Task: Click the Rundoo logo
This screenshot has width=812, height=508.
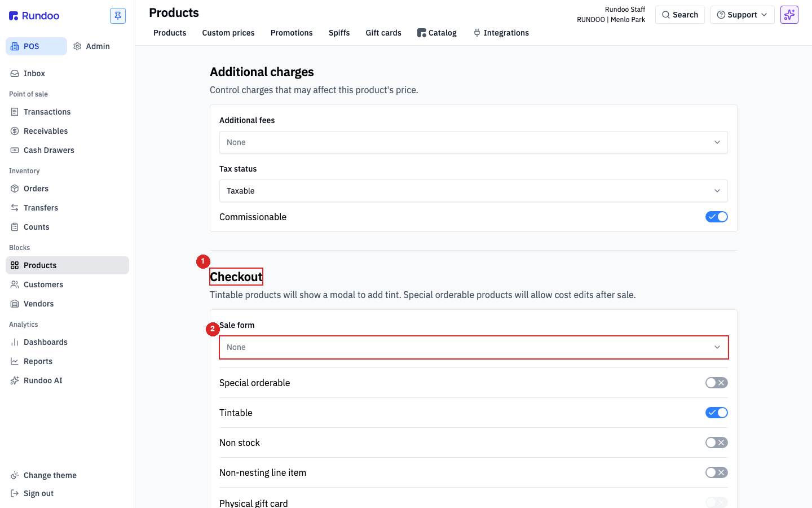Action: click(x=34, y=16)
